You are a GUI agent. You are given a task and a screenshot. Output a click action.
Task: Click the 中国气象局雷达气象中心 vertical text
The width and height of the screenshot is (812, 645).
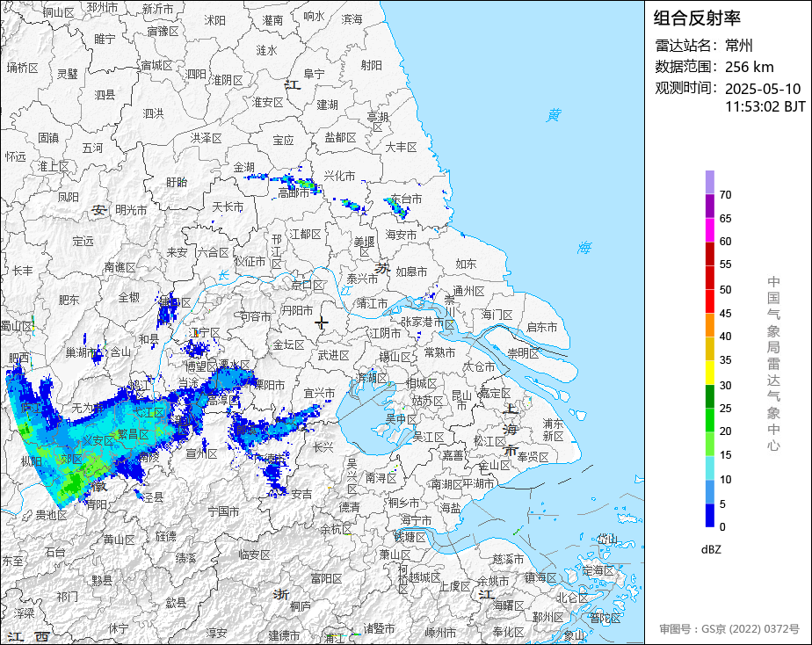pyautogui.click(x=773, y=364)
